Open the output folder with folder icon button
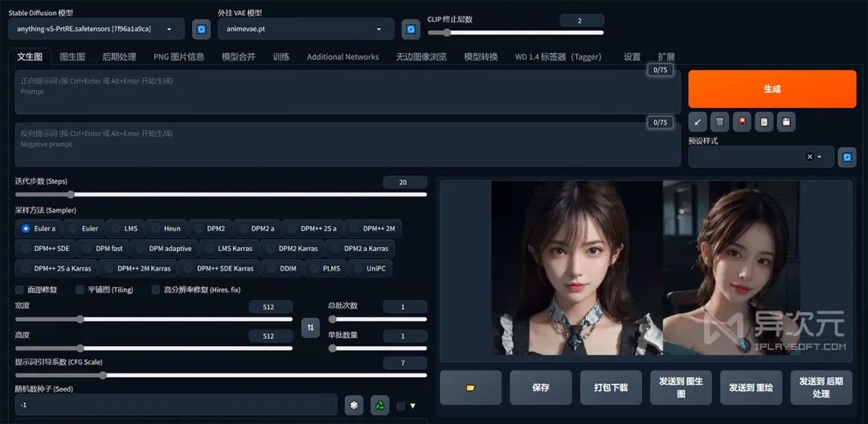Image resolution: width=868 pixels, height=424 pixels. click(470, 388)
